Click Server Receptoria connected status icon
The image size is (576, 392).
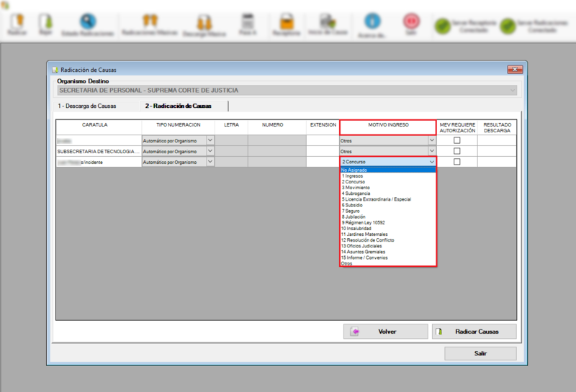443,27
